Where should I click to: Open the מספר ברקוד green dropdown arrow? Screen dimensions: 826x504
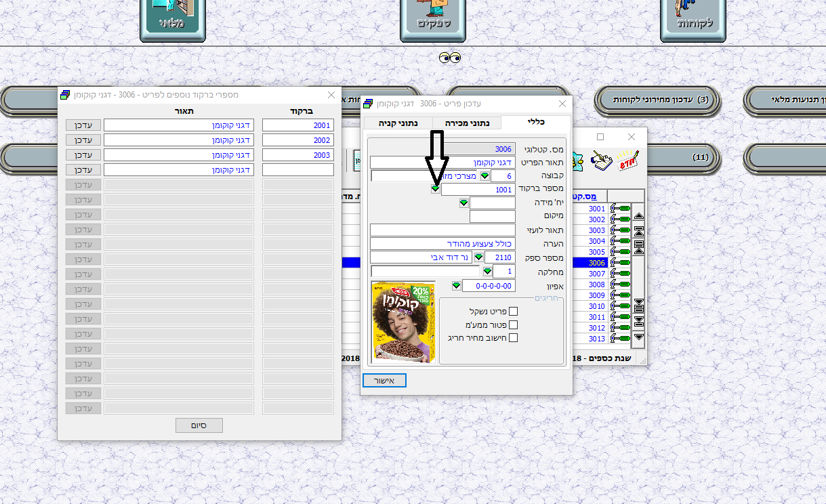[435, 188]
